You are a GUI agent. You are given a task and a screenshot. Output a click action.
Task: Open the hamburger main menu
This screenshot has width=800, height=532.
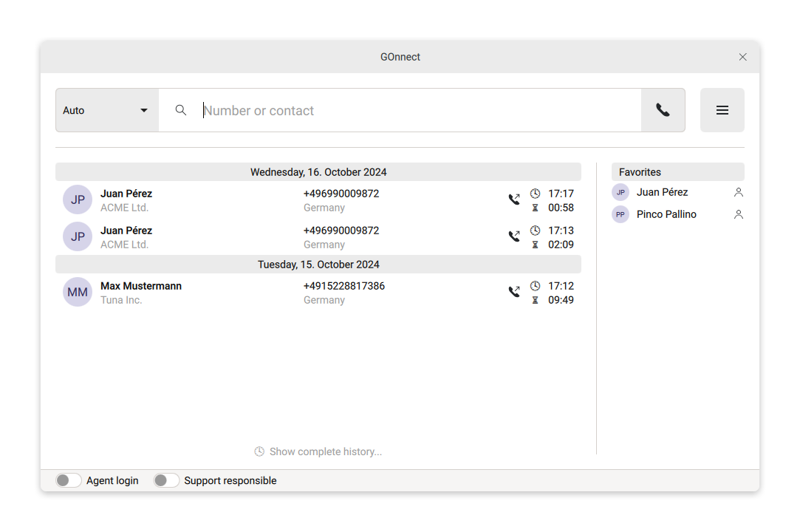[722, 110]
